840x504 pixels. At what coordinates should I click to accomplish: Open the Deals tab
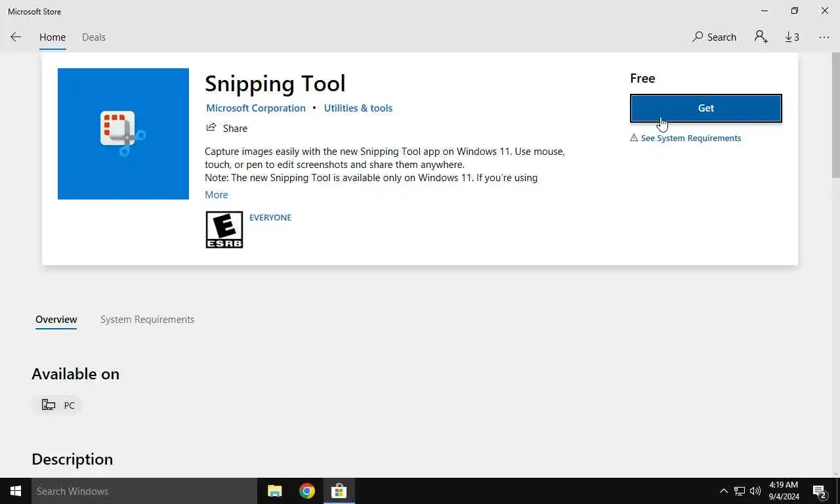[94, 37]
